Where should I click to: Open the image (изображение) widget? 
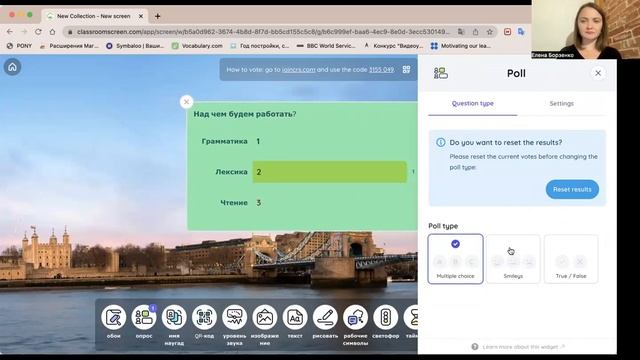(264, 317)
